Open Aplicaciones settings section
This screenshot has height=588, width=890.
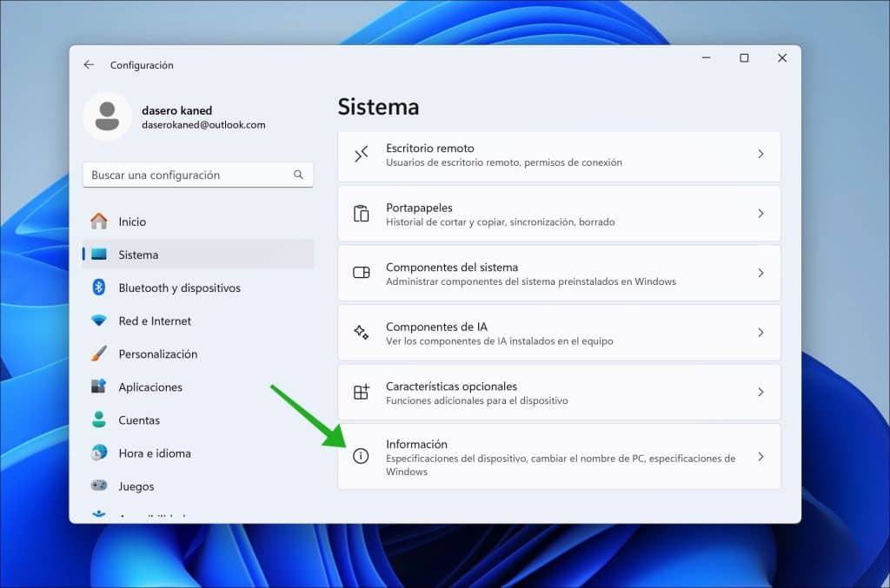click(x=198, y=386)
